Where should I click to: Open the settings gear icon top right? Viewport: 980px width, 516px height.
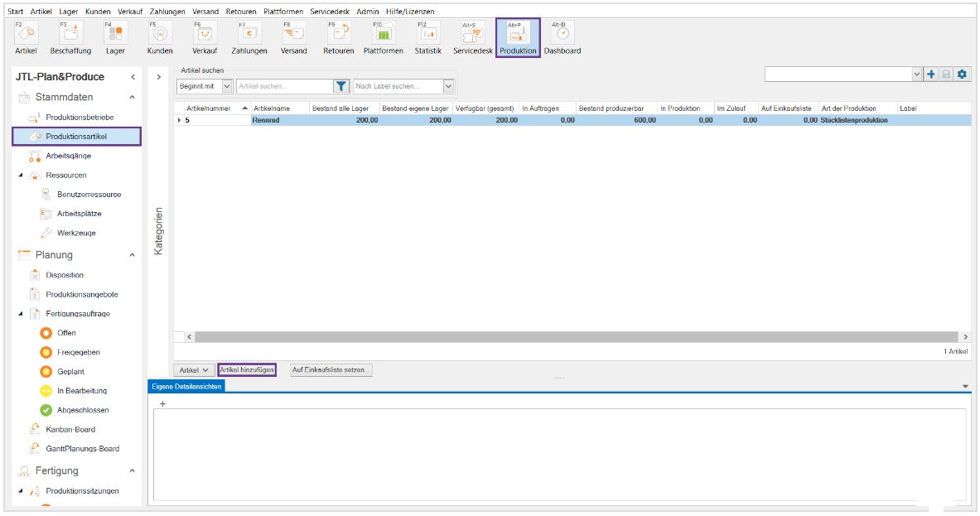click(x=962, y=75)
